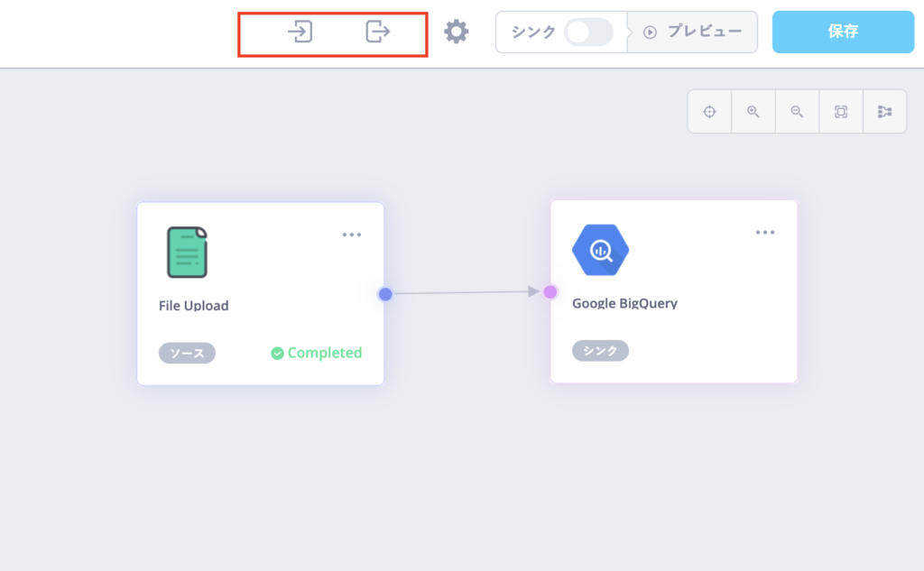
Task: Open File Upload node three-dot menu
Action: 352,235
